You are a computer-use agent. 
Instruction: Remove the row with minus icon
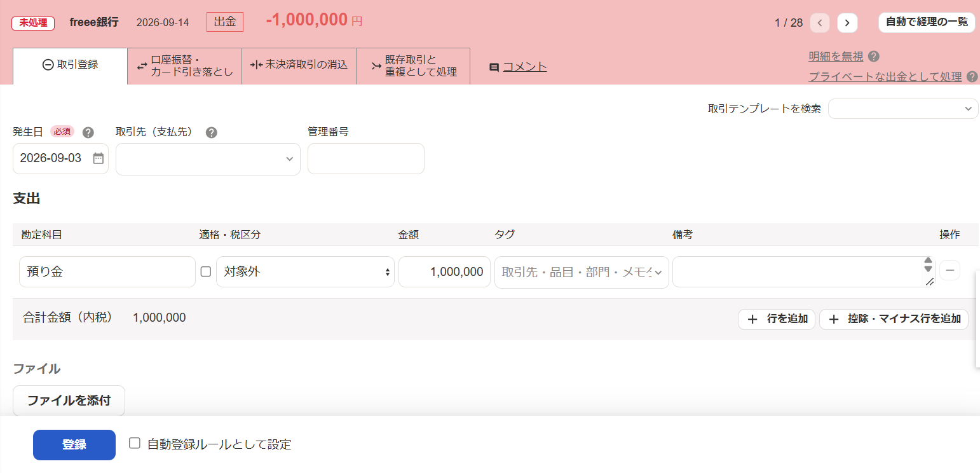(x=949, y=270)
